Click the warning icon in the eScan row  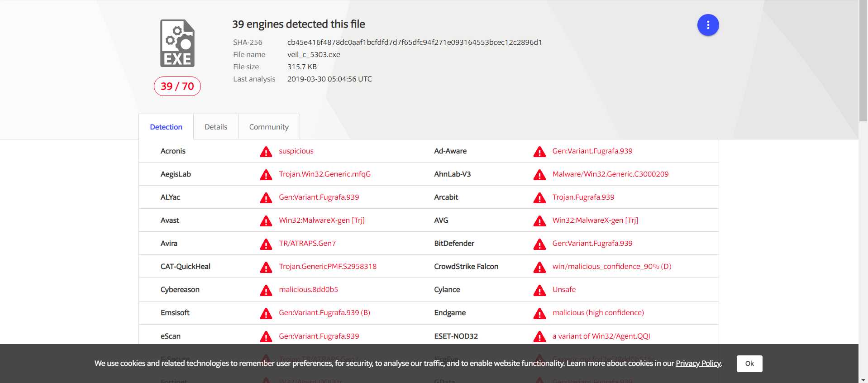tap(266, 336)
